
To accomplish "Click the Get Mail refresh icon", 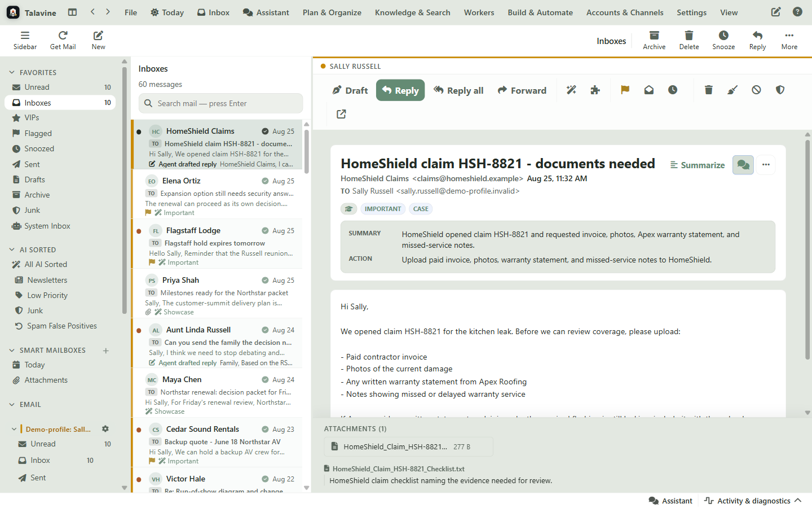I will [x=63, y=36].
